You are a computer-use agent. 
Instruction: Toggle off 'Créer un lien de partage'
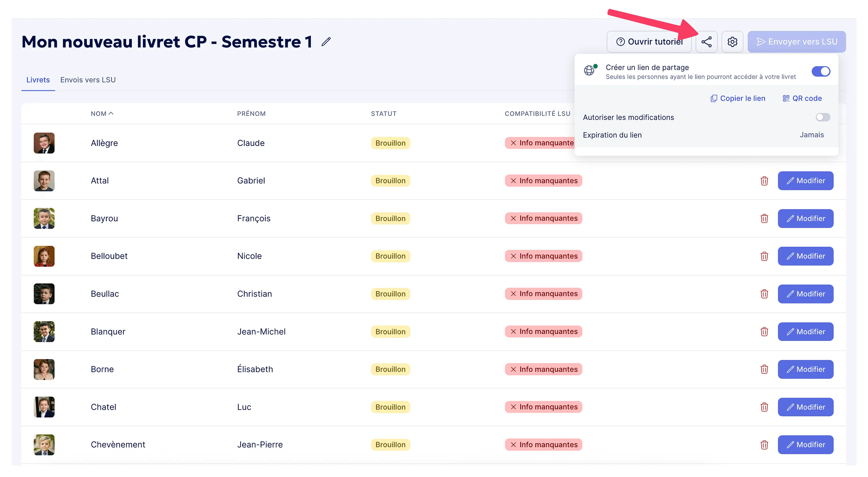[x=821, y=71]
